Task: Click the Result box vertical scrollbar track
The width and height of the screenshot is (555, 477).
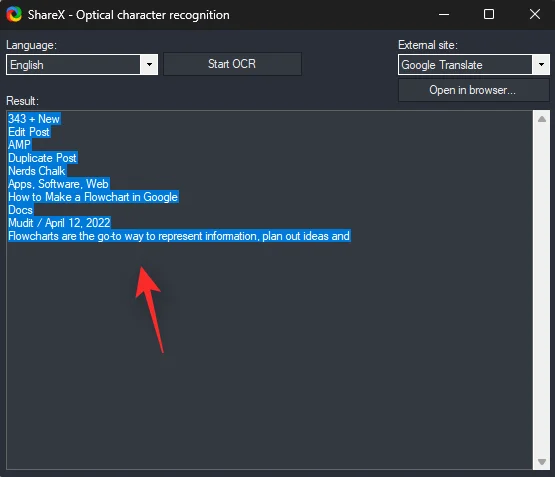Action: point(542,290)
